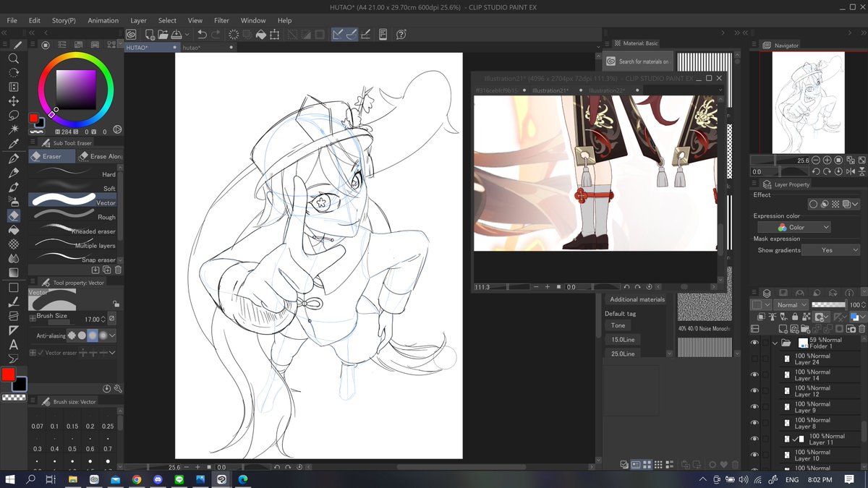Viewport: 868px width, 488px height.
Task: Select the Eyedropper tool
Action: [x=13, y=144]
